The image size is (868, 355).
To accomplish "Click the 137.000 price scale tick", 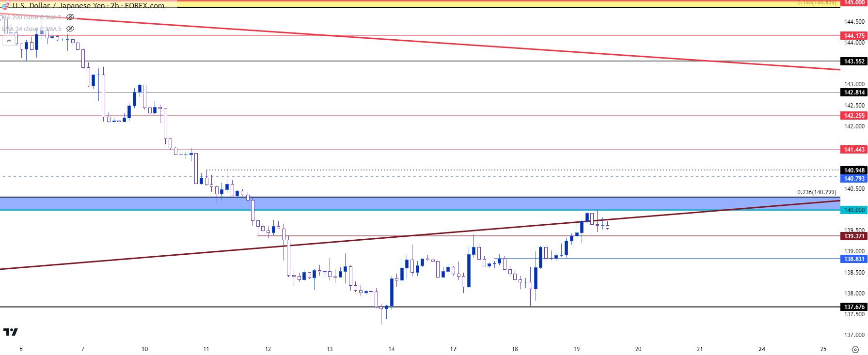I will (854, 335).
